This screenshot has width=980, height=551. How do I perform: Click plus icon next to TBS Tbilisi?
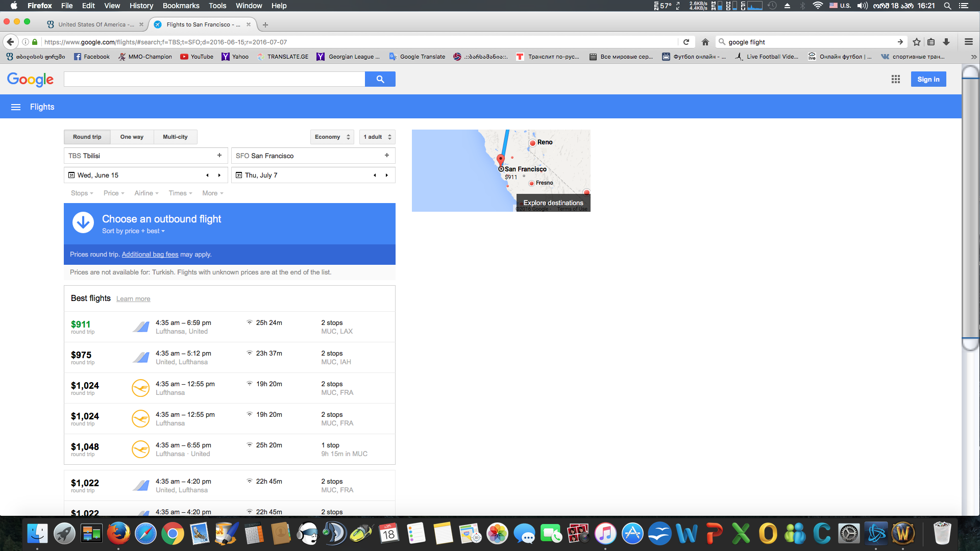[x=219, y=156]
